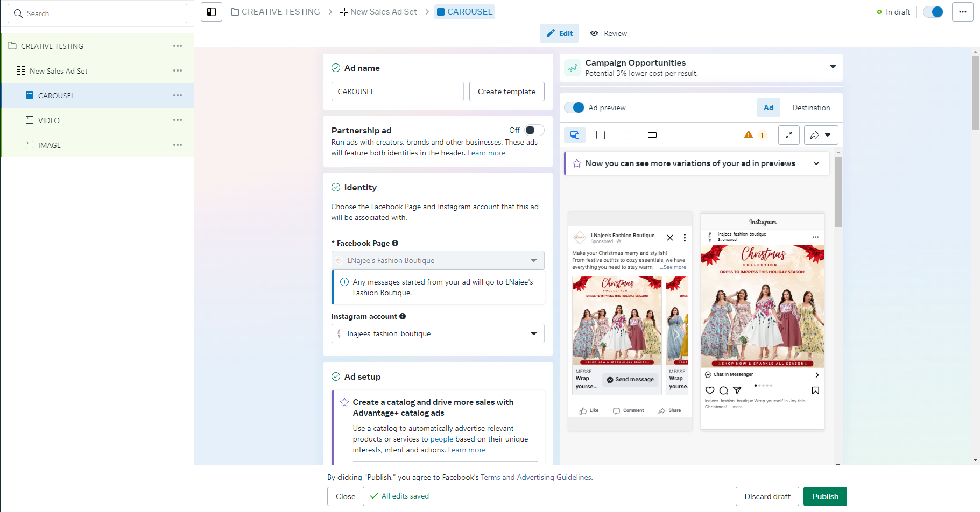The width and height of the screenshot is (980, 512).
Task: Click Send message button in Facebook preview
Action: click(x=630, y=380)
